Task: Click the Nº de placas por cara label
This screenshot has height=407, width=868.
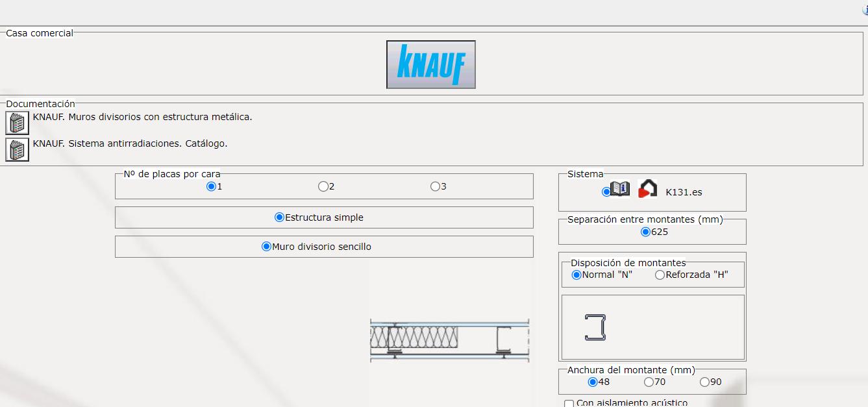Action: click(172, 174)
